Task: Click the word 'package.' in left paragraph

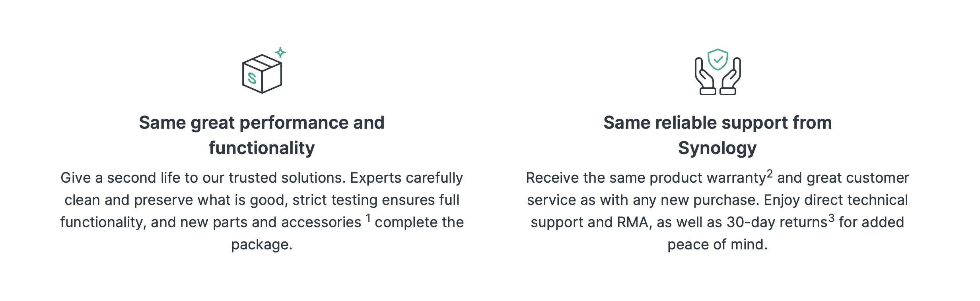Action: 262,245
